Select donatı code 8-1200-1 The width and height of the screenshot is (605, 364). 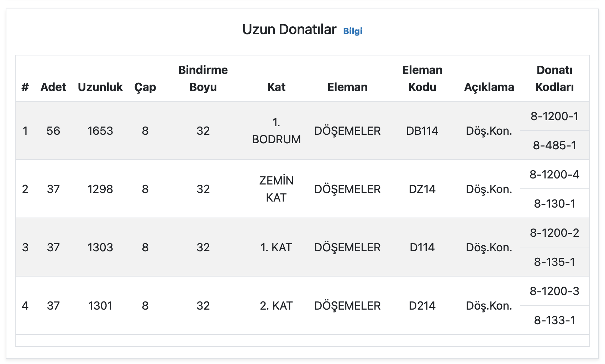(x=554, y=116)
